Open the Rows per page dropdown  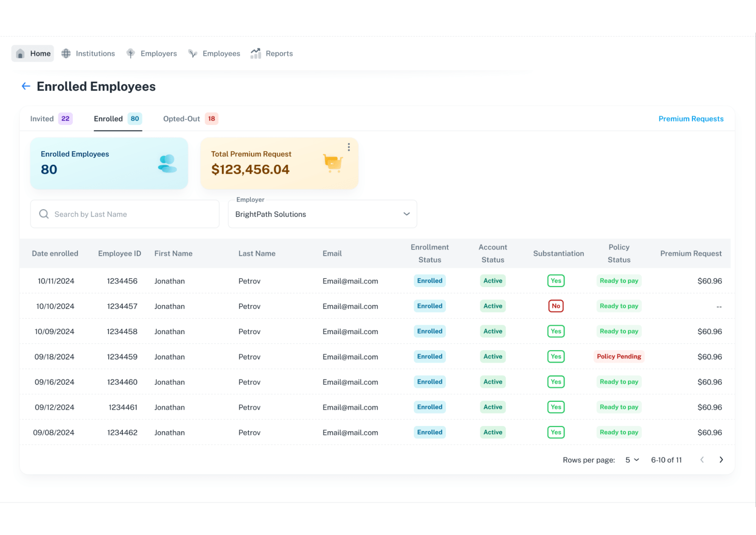(x=632, y=460)
